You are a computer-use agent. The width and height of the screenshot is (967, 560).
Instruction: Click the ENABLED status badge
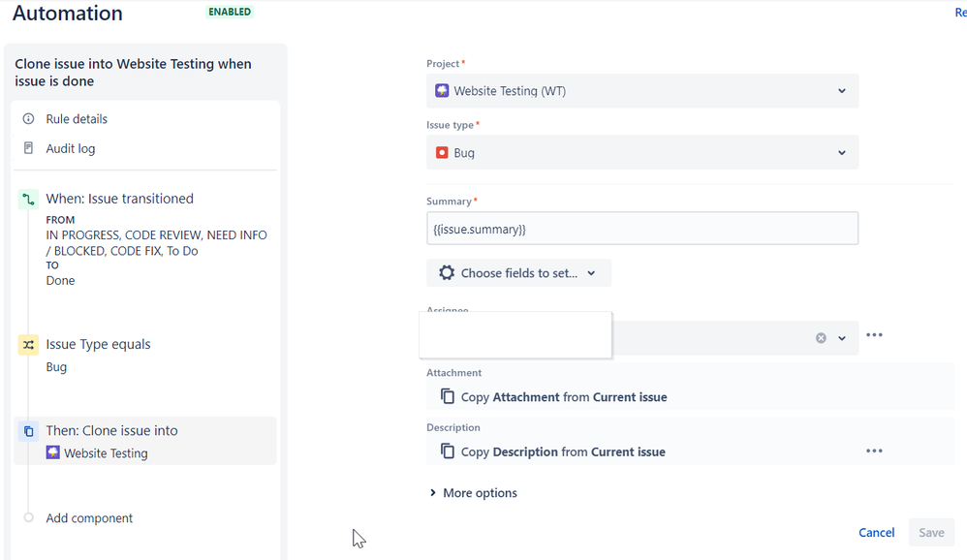point(230,12)
